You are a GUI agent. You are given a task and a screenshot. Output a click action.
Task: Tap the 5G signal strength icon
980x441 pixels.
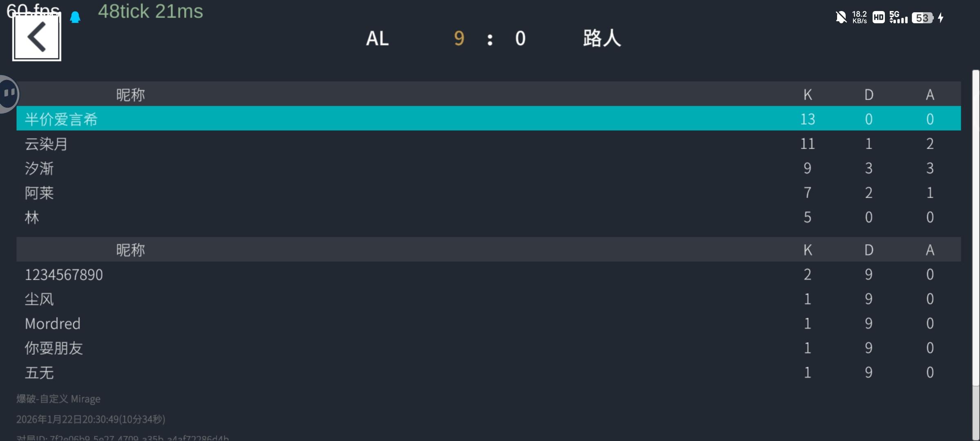click(x=898, y=18)
